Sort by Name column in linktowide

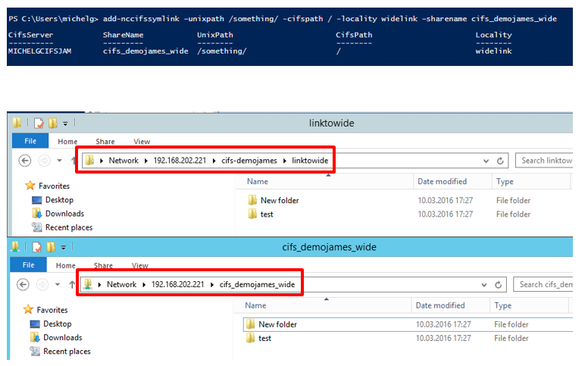258,182
